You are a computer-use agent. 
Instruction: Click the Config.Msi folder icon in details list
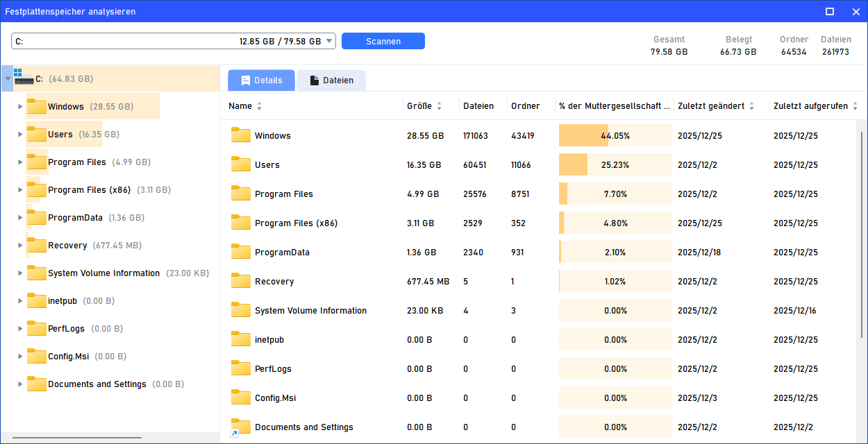[x=240, y=398]
